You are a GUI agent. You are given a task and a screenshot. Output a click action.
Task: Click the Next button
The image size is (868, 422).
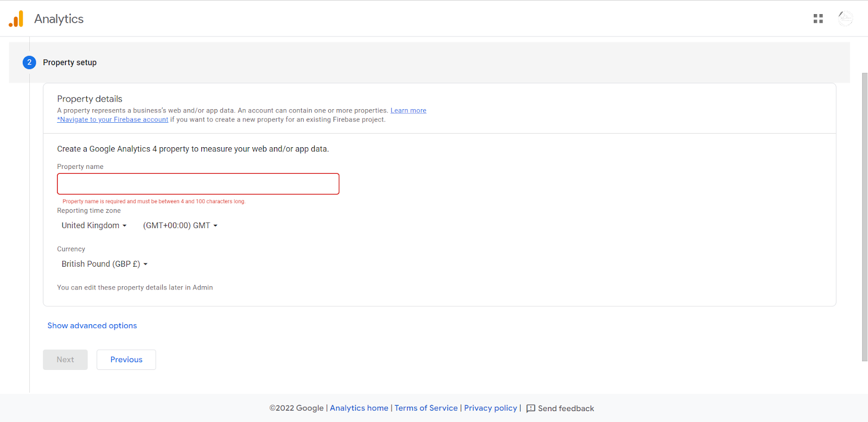point(65,360)
